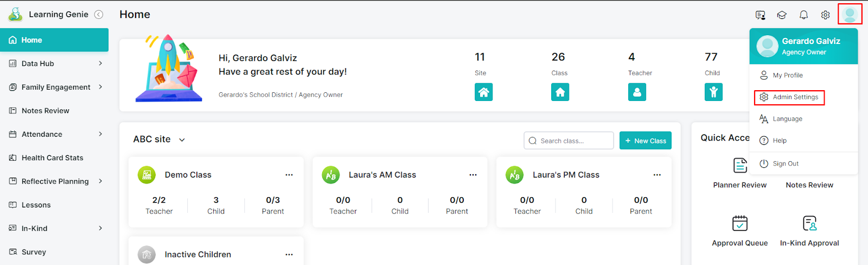The width and height of the screenshot is (868, 265).
Task: Collapse the sidebar with the arrow icon
Action: [x=99, y=15]
